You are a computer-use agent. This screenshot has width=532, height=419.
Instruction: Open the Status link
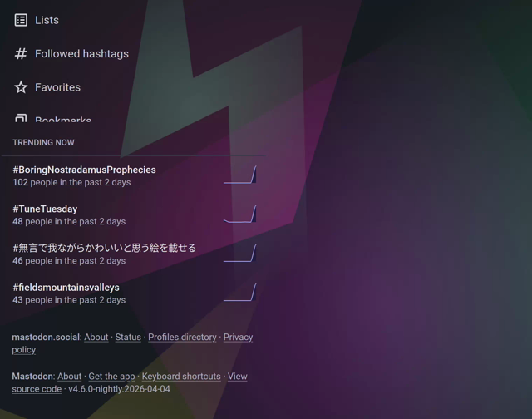pyautogui.click(x=128, y=337)
